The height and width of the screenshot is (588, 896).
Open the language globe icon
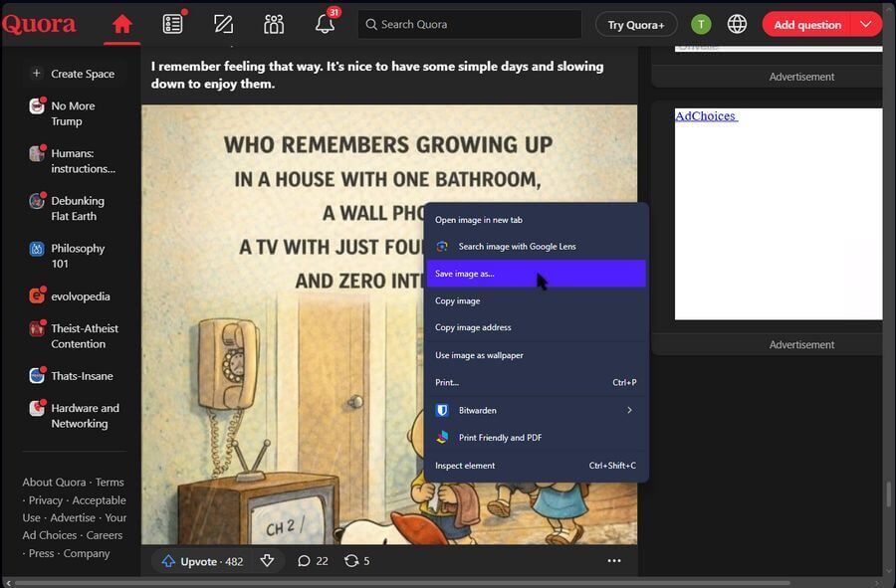coord(737,24)
